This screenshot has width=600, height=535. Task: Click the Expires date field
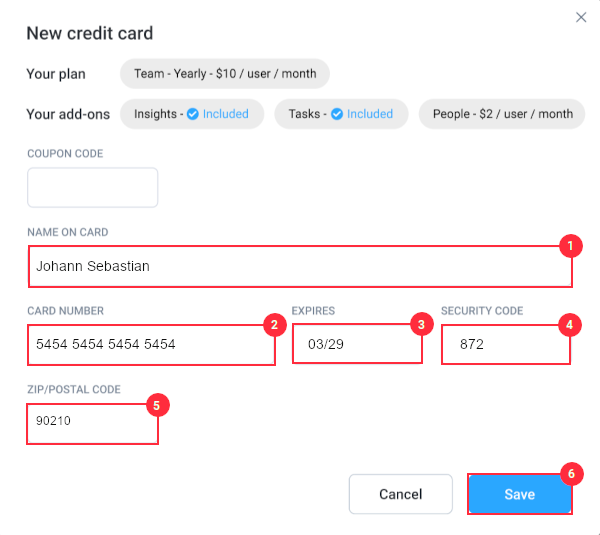357,344
